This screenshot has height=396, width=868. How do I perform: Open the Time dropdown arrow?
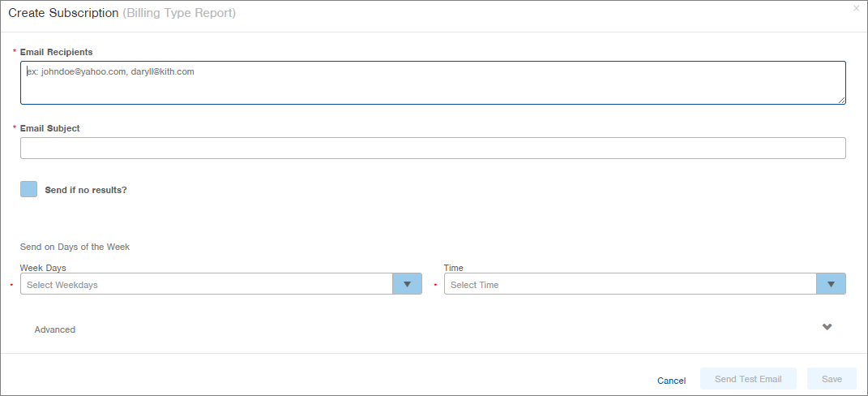tap(831, 284)
